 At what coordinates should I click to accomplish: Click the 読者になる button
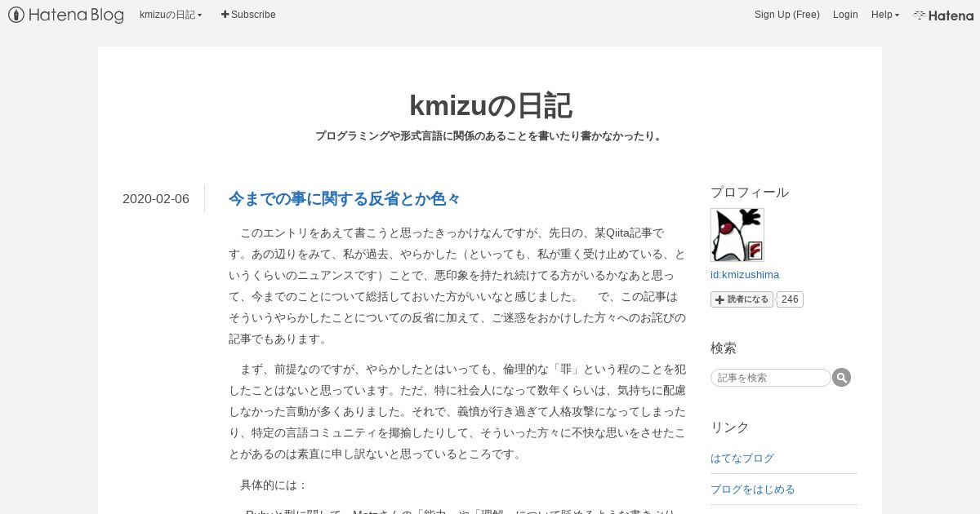click(x=742, y=299)
